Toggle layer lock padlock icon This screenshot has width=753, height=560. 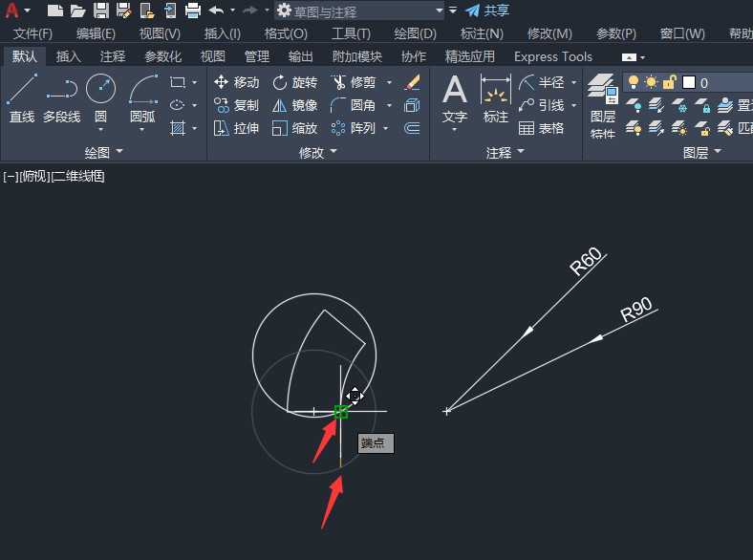coord(670,82)
